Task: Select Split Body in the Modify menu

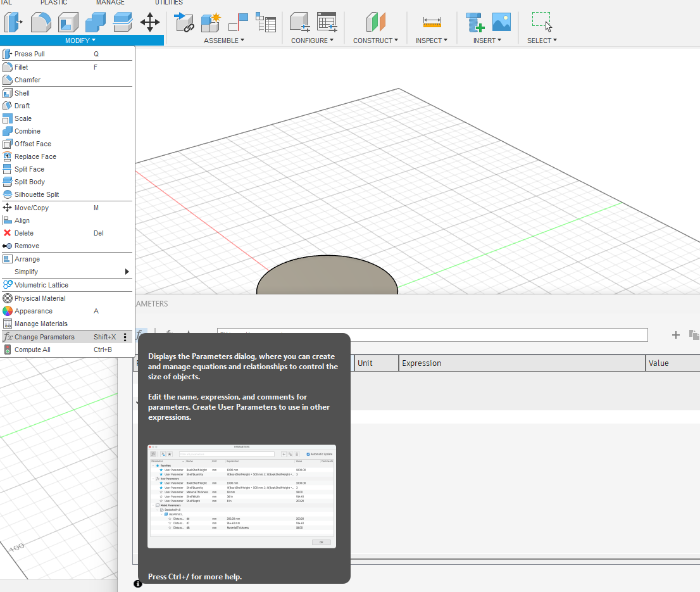Action: (30, 182)
